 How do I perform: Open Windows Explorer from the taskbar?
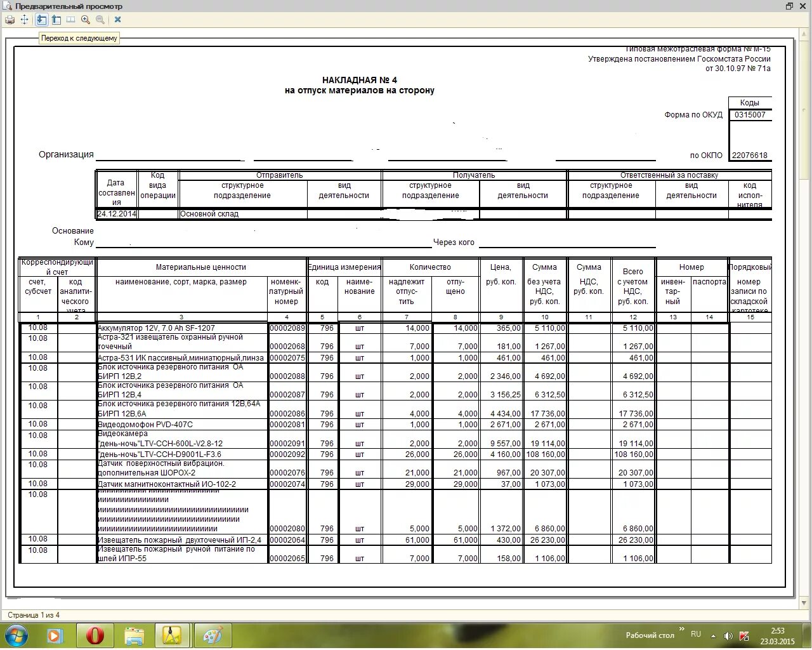point(134,635)
